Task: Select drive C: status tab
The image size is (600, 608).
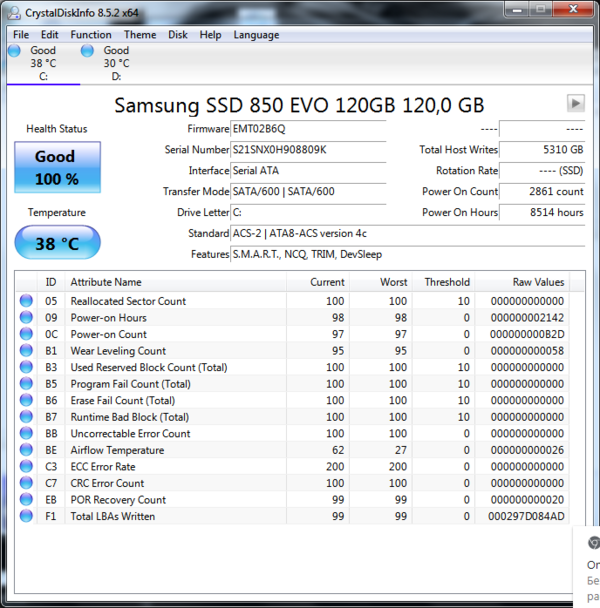Action: [43, 63]
